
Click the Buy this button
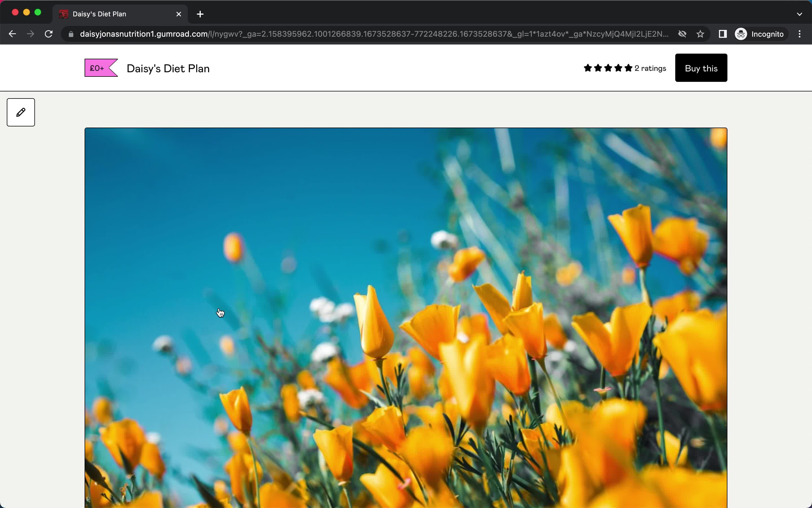click(x=701, y=68)
